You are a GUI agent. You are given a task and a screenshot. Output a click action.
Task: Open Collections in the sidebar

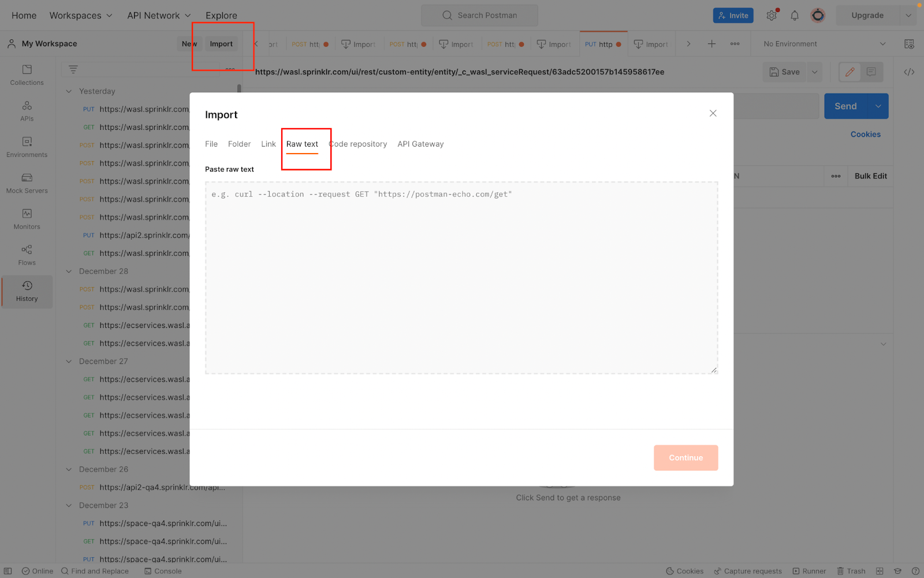(27, 75)
